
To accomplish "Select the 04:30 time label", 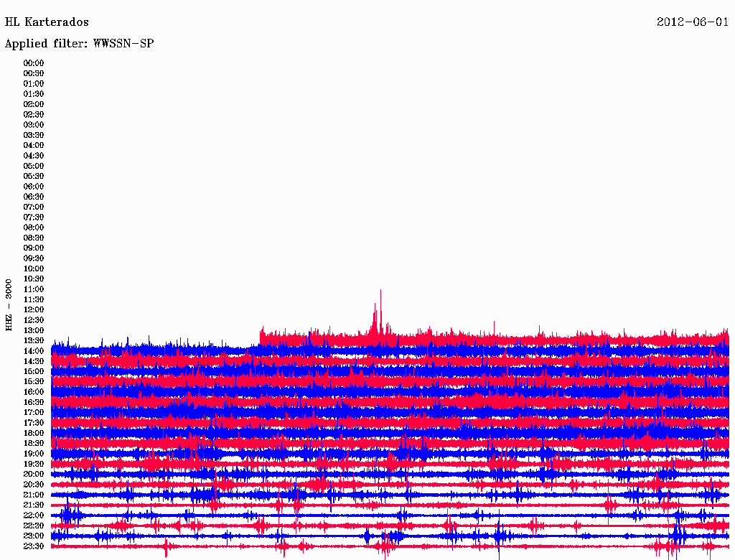I will click(34, 156).
